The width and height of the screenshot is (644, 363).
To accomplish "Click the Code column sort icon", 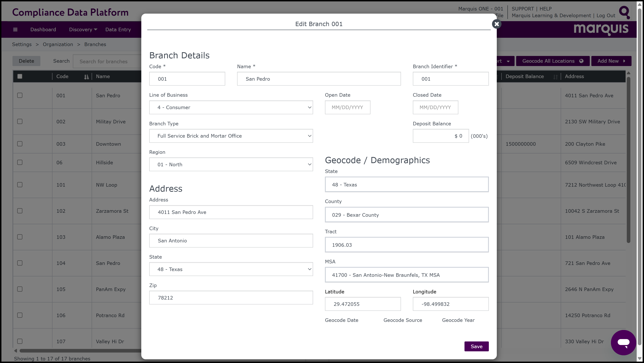I will pos(86,77).
